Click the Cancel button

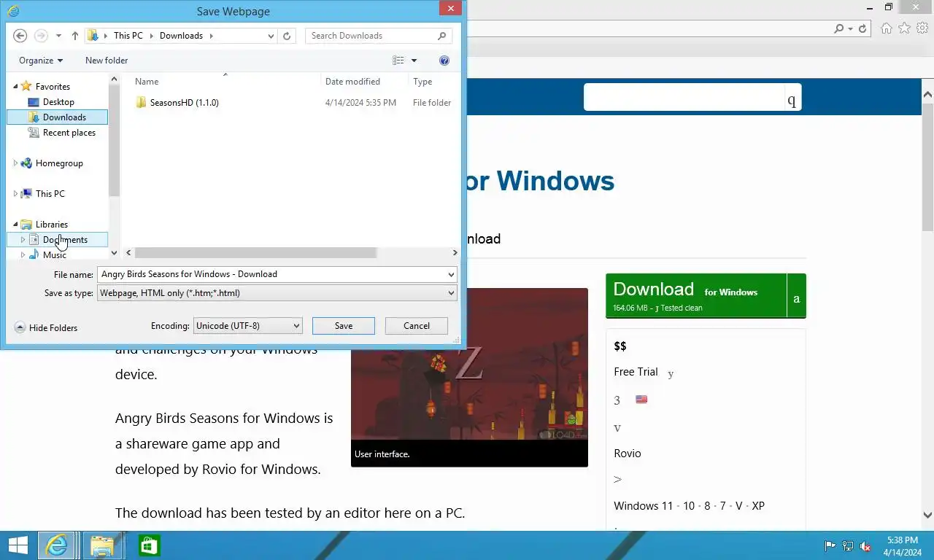[417, 326]
